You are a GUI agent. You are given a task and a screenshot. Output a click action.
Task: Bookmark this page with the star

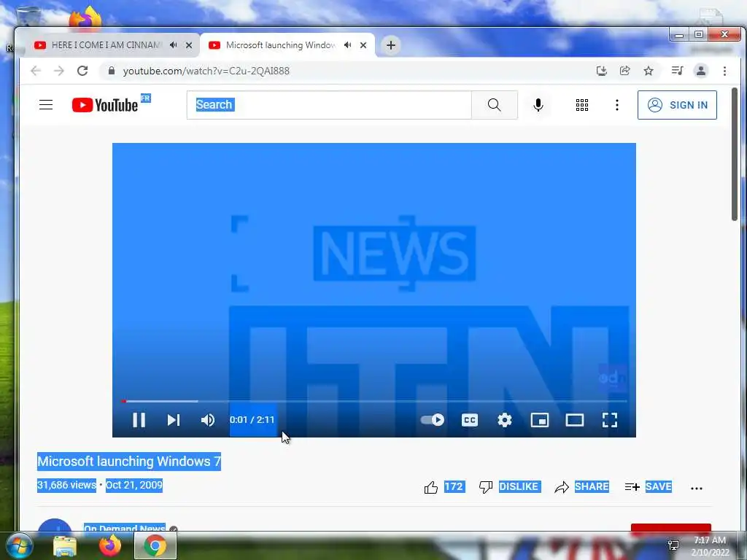click(x=649, y=71)
